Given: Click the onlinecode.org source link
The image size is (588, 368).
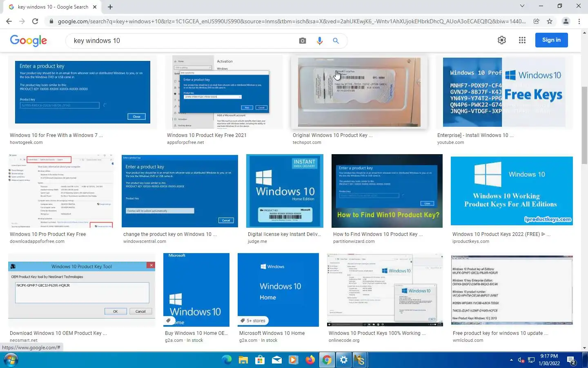Looking at the screenshot, I should tap(344, 341).
